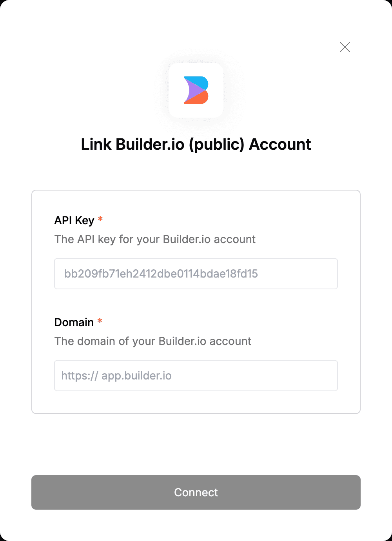Close the Link Builder.io account dialog
This screenshot has height=541, width=392.
[345, 47]
